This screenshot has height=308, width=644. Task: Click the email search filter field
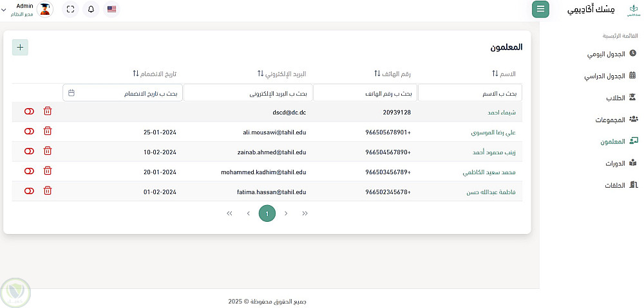click(x=248, y=93)
